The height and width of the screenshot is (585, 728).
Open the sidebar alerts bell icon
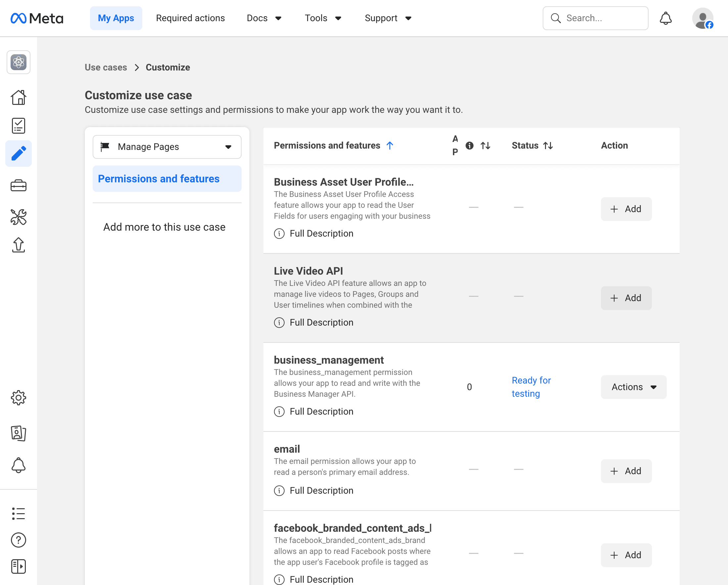click(x=19, y=465)
